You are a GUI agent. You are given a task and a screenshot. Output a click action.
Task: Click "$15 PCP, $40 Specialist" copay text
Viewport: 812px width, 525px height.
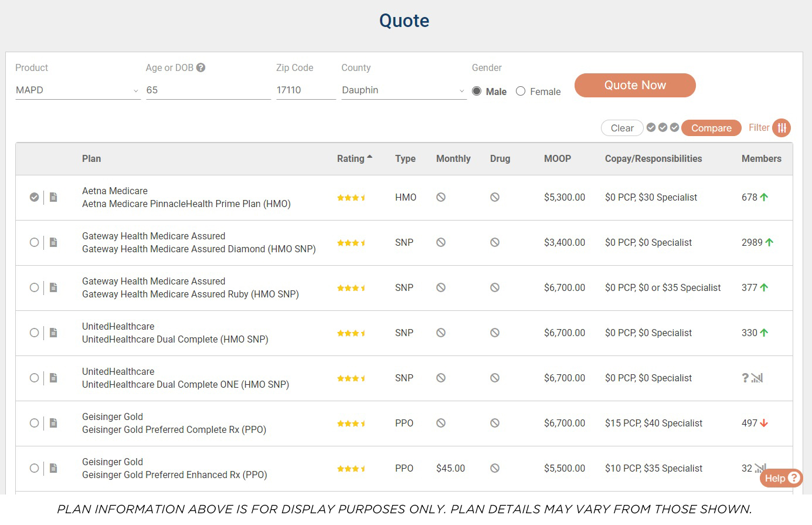(654, 423)
